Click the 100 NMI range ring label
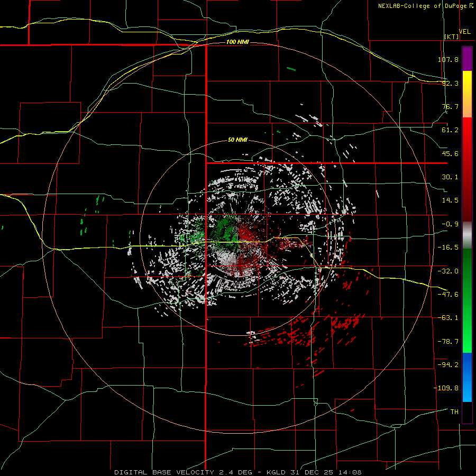476x476 pixels. tap(237, 42)
